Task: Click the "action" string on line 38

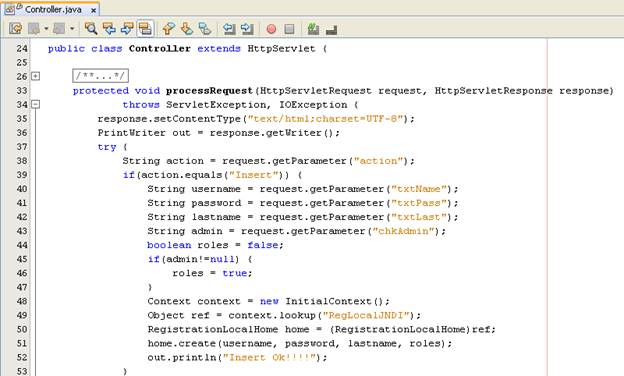Action: [x=378, y=161]
